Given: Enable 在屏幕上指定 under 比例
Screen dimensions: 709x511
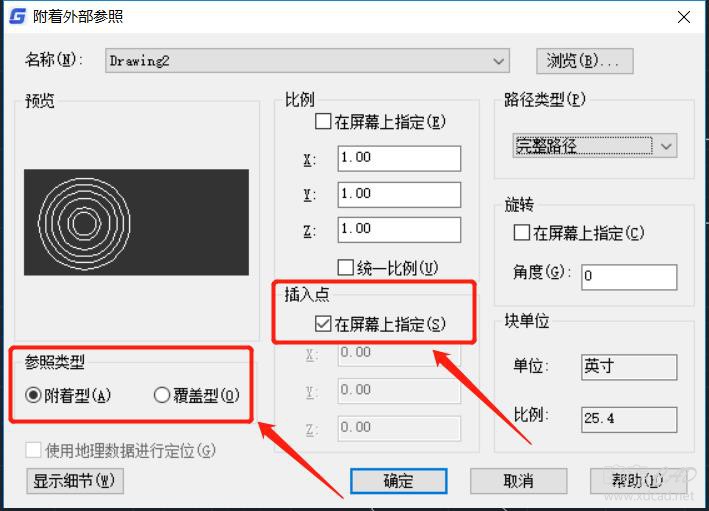Looking at the screenshot, I should click(x=323, y=123).
